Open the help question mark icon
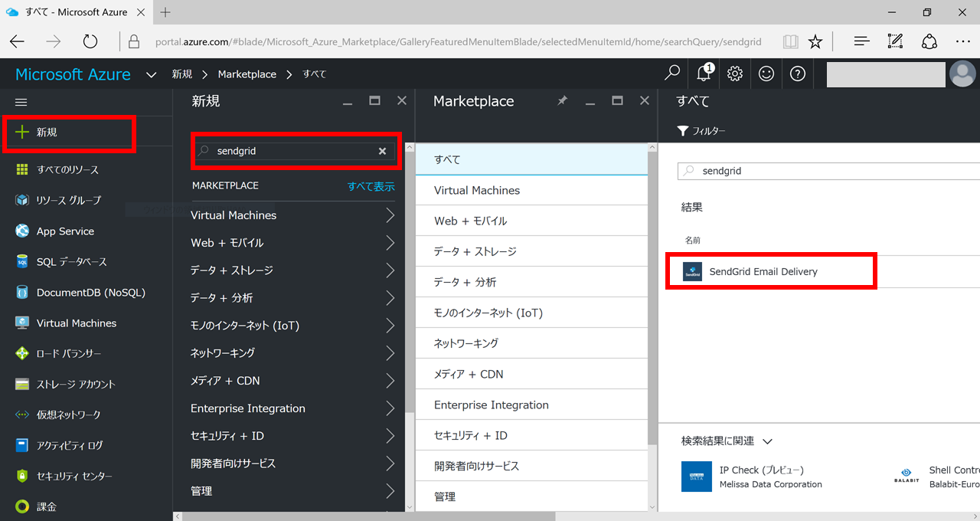 click(x=798, y=74)
